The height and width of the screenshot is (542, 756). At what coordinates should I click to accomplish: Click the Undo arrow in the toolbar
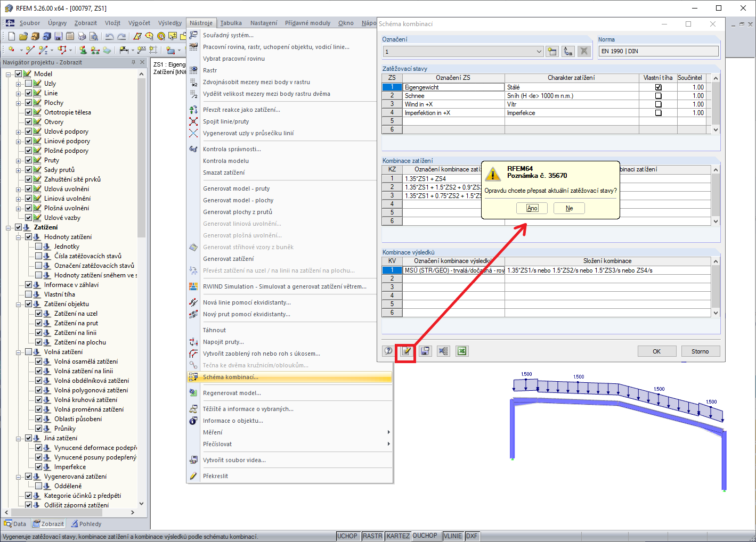[x=109, y=36]
